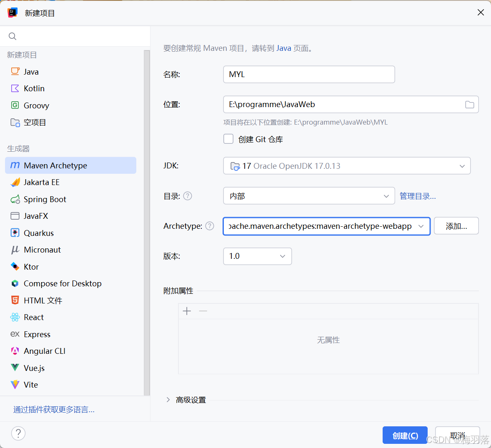Close the 新建项目 dialog
491x448 pixels.
pyautogui.click(x=481, y=13)
